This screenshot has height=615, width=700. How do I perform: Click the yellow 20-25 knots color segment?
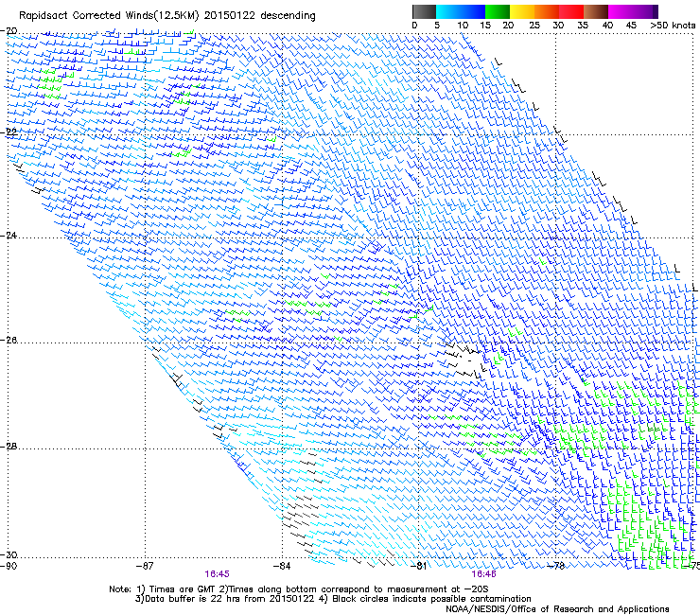pyautogui.click(x=522, y=11)
